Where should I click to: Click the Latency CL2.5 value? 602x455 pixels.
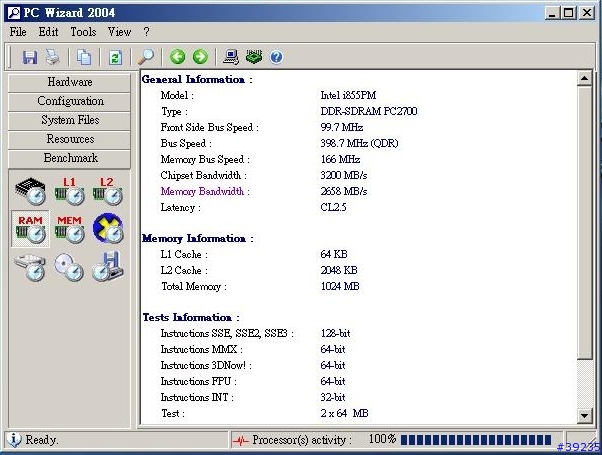[333, 207]
